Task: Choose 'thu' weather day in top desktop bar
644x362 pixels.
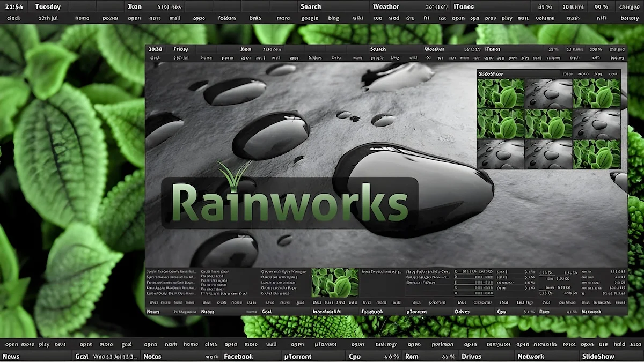Action: pos(411,18)
